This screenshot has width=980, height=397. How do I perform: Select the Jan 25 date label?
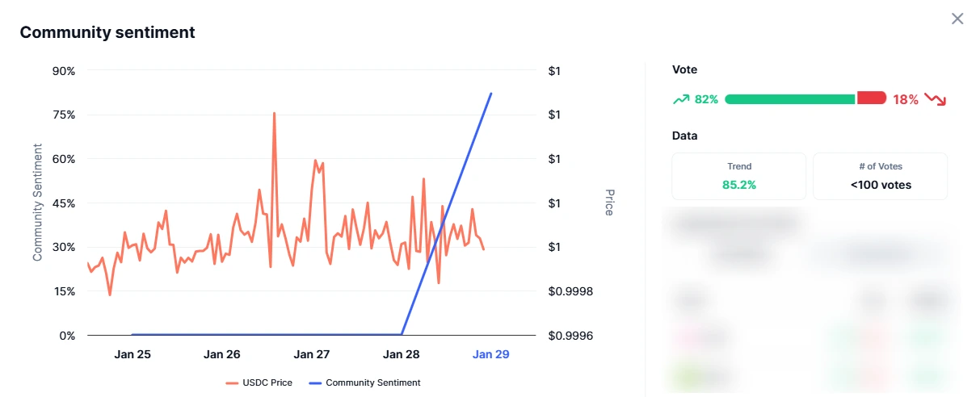132,354
